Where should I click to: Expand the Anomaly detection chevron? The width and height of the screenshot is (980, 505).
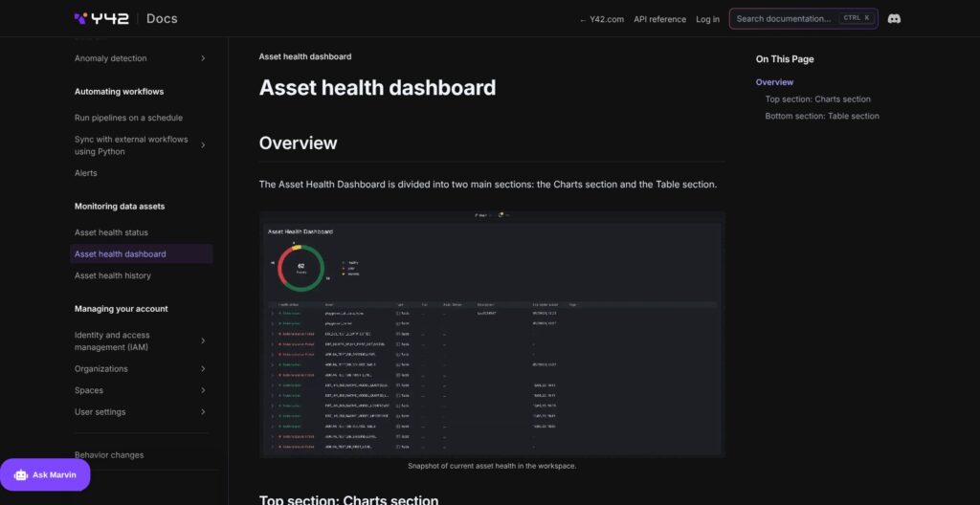[203, 58]
